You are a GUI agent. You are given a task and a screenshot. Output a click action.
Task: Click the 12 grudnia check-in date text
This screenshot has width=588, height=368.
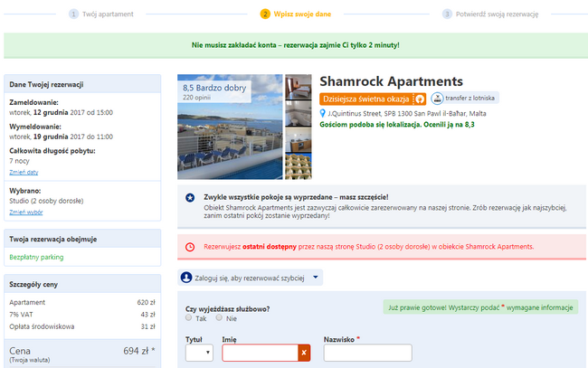51,112
